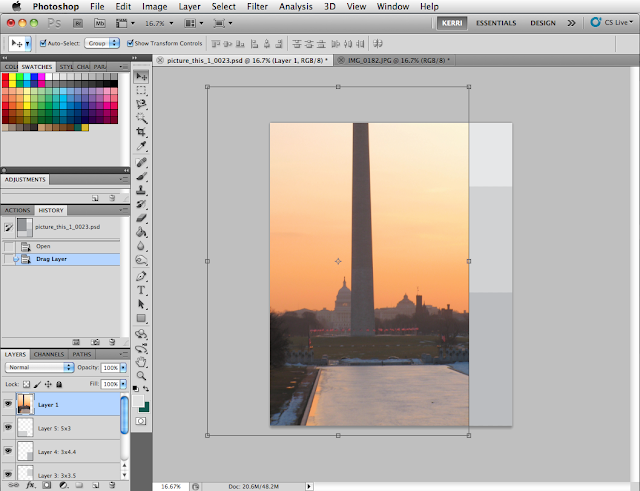Select the Rectangular Marquee tool

click(x=142, y=90)
